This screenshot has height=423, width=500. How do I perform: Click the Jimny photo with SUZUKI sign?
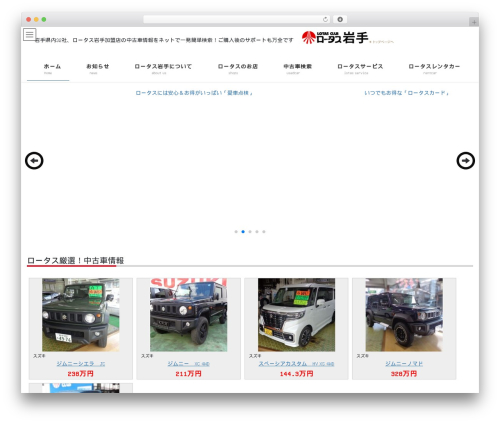coord(189,315)
